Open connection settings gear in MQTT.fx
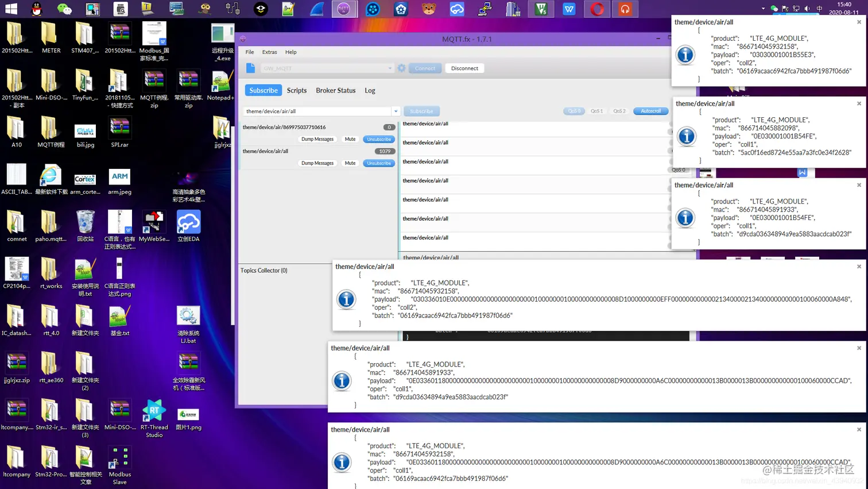This screenshot has height=489, width=868. pyautogui.click(x=401, y=68)
